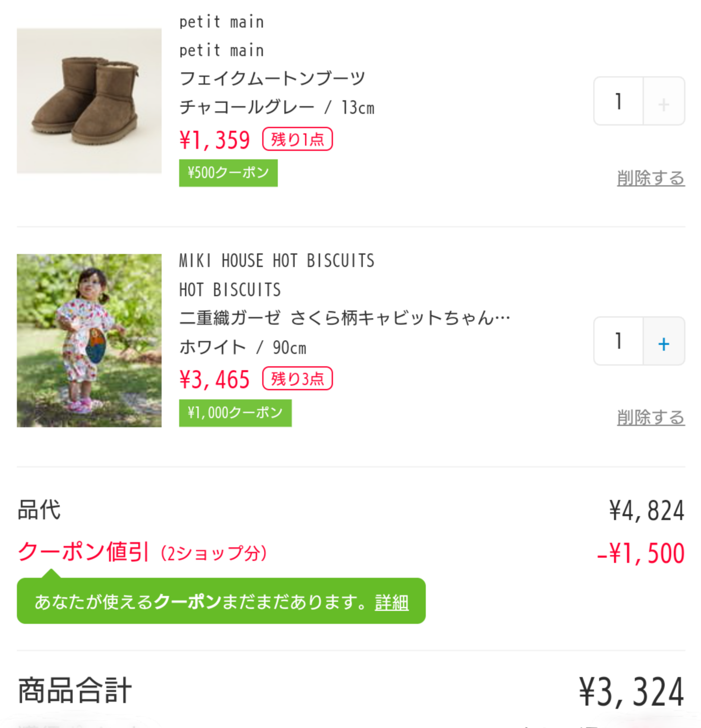The width and height of the screenshot is (701, 728).
Task: Tap the MIKI HOUSE HOT BISCUITS shop name
Action: coord(277,261)
